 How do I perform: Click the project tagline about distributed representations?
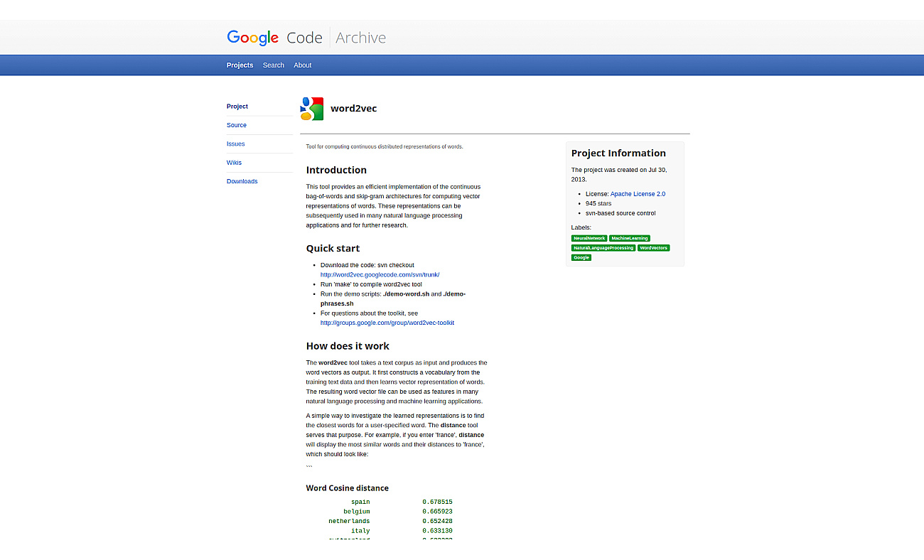(385, 146)
